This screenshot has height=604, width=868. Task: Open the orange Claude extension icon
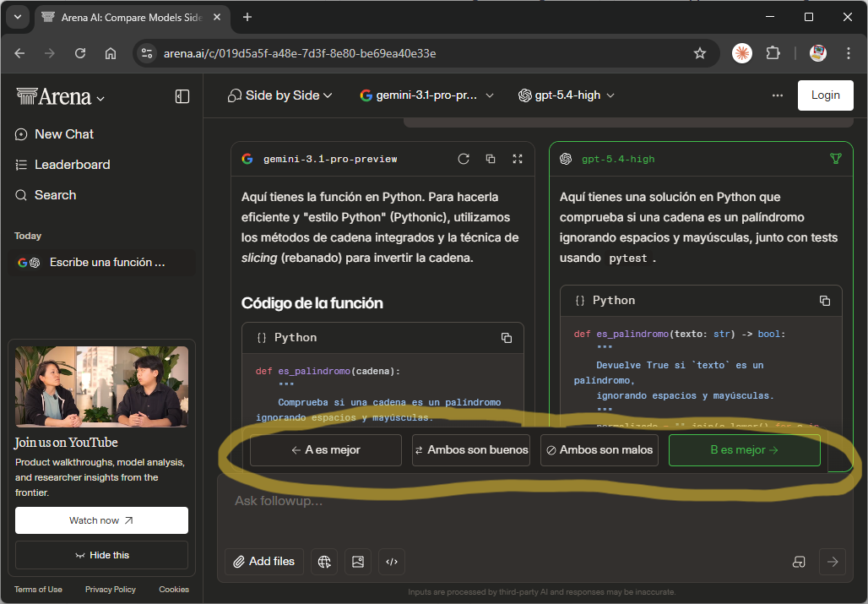(x=742, y=53)
